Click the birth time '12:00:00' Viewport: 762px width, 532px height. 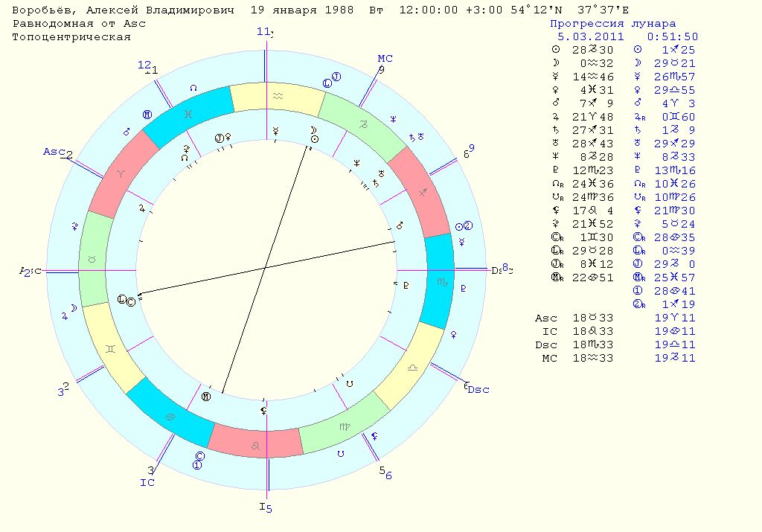[x=428, y=10]
